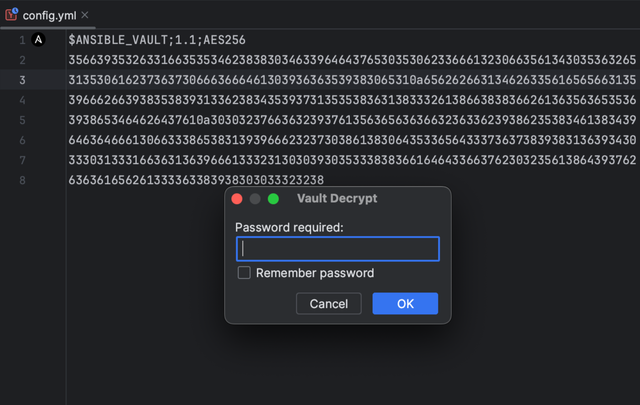This screenshot has height=405, width=640.
Task: Click line number 4 in the gutter
Action: 21,100
